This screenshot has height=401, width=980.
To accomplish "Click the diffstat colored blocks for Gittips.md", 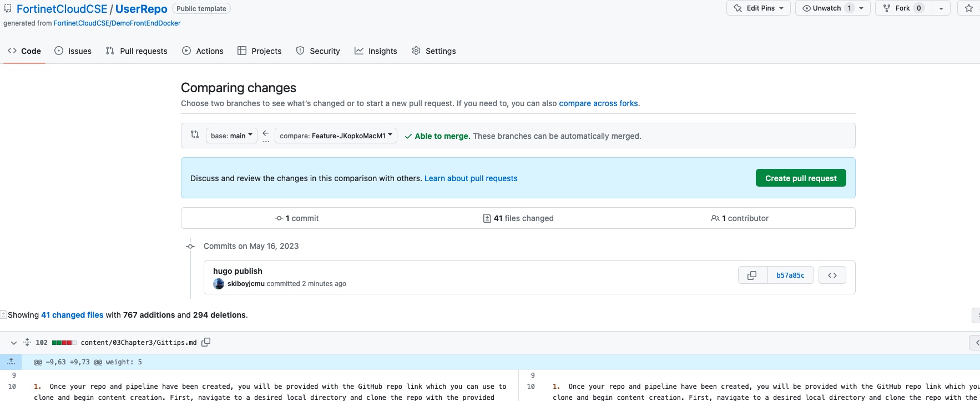I will point(64,343).
